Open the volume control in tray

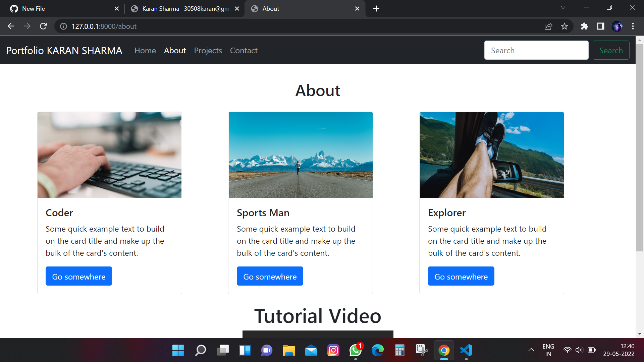(x=579, y=350)
